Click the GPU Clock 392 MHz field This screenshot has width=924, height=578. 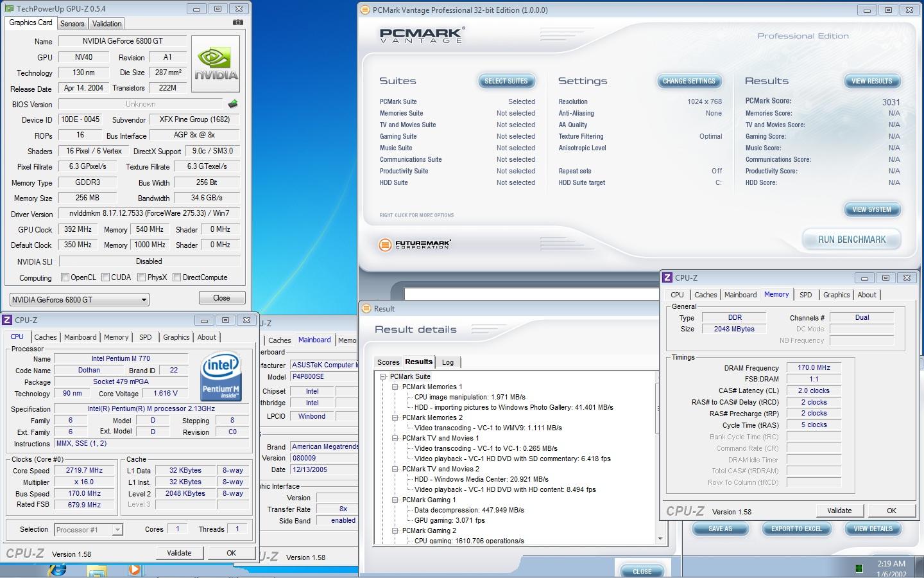[x=78, y=229]
